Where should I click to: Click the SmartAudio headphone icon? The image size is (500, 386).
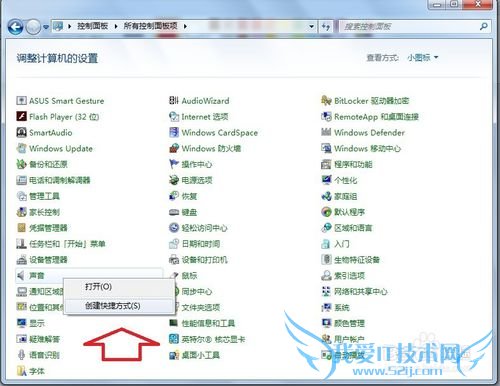coord(22,132)
